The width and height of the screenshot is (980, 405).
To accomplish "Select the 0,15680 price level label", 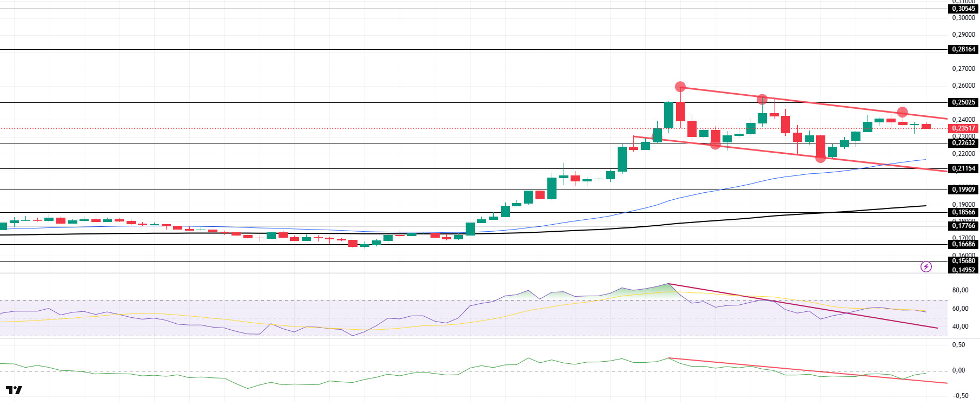I will [963, 261].
